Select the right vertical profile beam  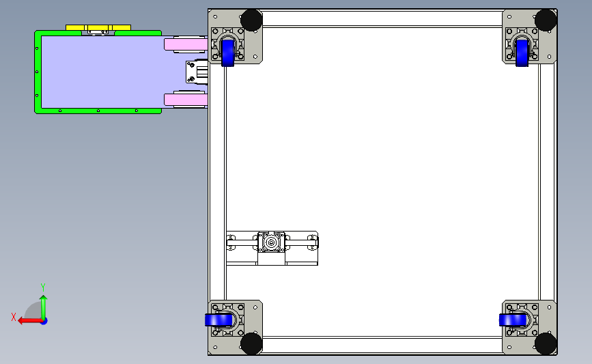point(548,182)
